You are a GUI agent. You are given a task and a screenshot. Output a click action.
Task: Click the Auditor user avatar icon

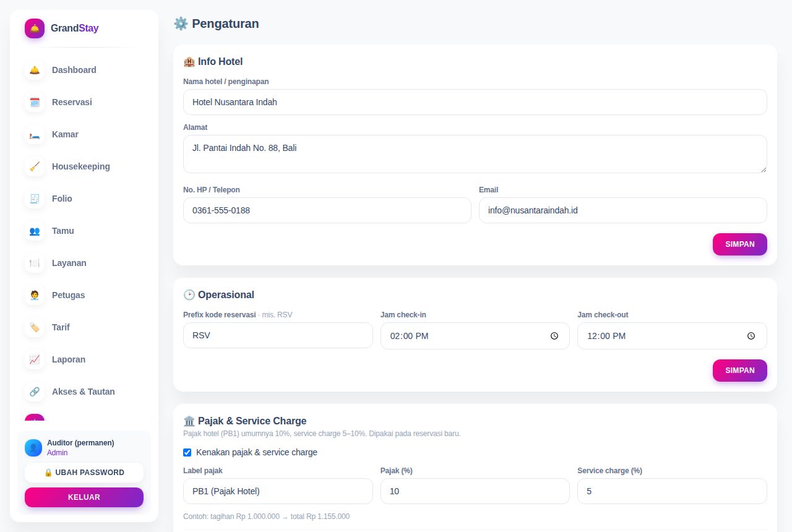33,448
